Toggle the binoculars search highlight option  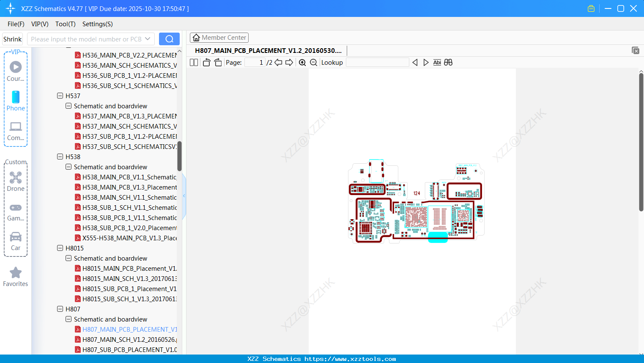pos(448,62)
